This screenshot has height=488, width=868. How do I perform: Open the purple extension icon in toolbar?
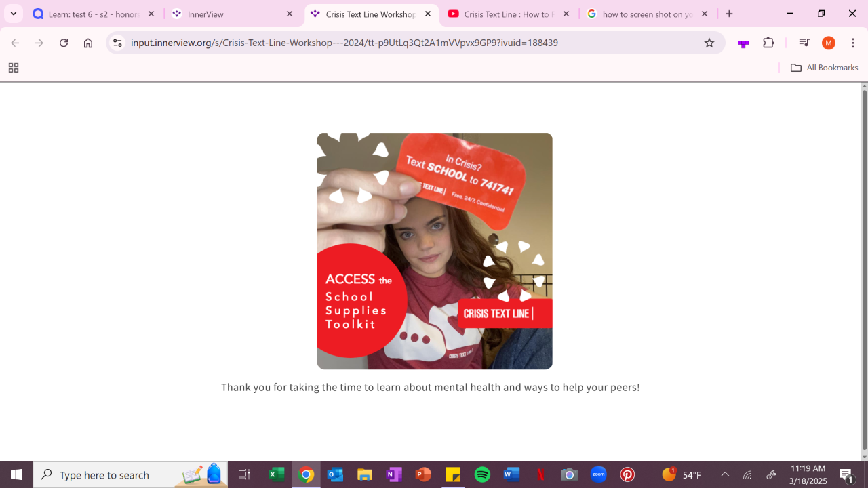coord(743,43)
